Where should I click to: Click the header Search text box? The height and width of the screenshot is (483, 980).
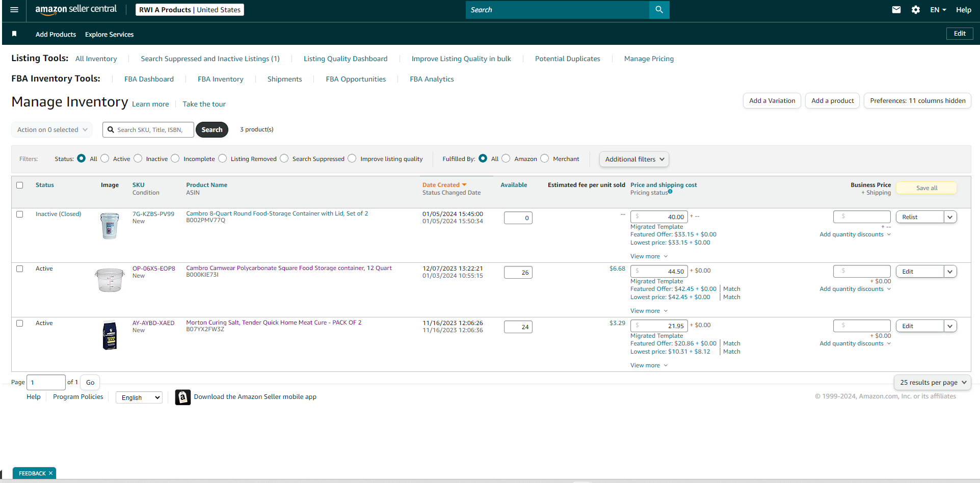coord(558,10)
